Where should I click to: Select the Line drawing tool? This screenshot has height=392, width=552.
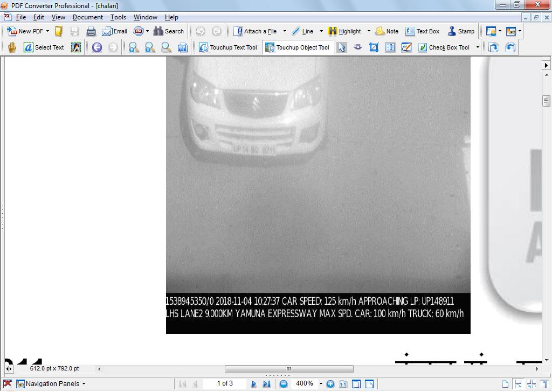[302, 31]
